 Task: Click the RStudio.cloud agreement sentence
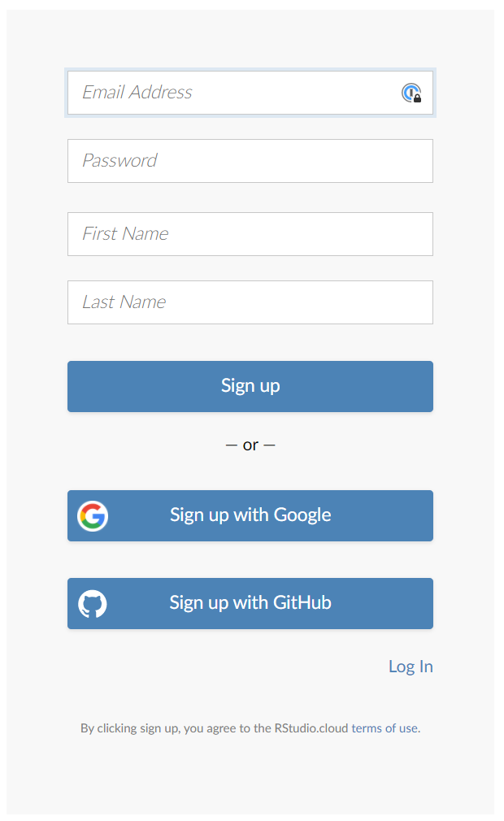(x=250, y=728)
